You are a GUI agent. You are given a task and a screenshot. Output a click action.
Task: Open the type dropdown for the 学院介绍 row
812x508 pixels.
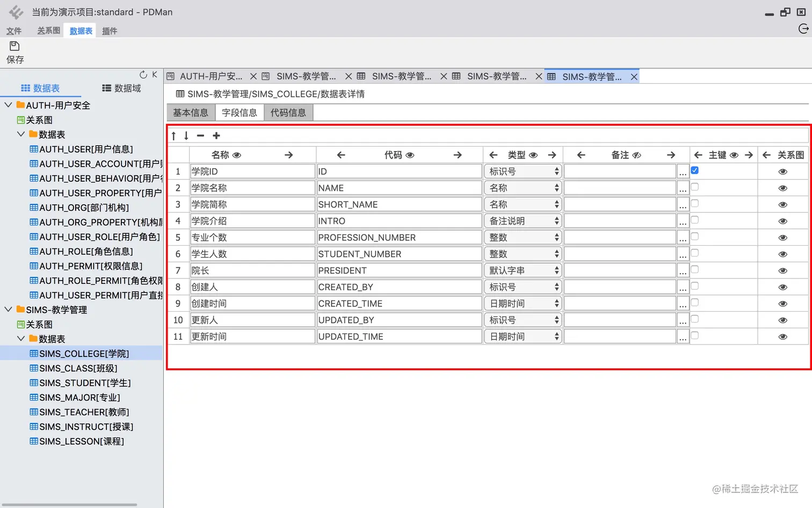coord(523,221)
